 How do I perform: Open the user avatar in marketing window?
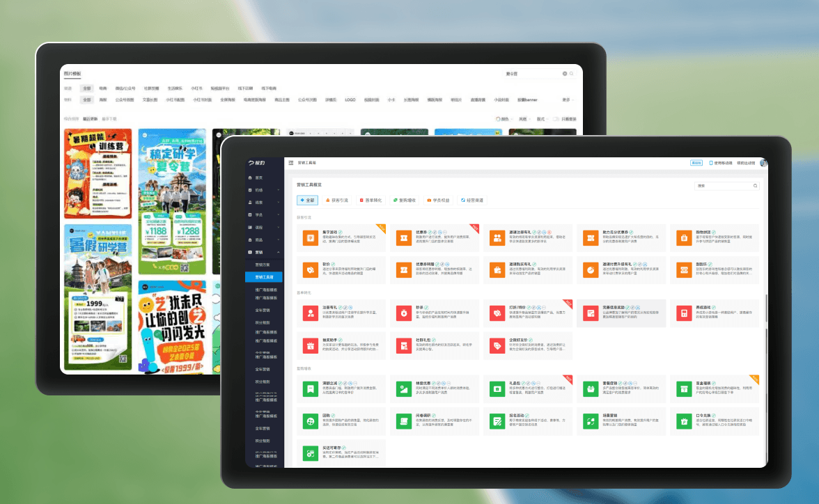[763, 163]
